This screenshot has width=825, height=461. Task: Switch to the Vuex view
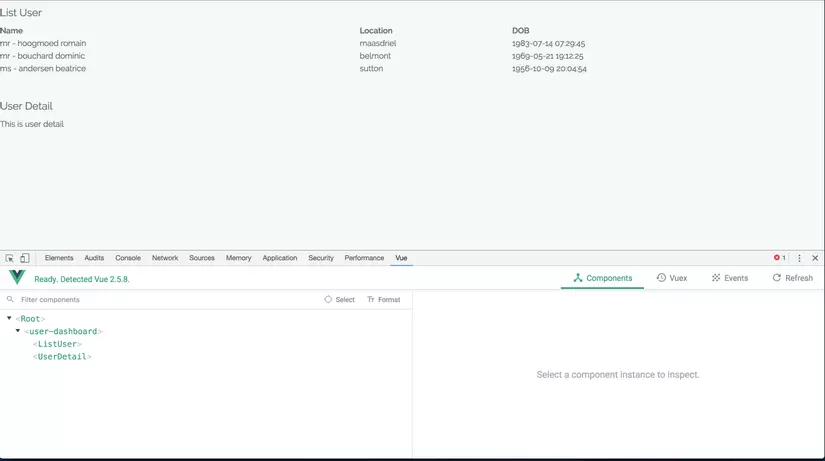click(x=672, y=278)
